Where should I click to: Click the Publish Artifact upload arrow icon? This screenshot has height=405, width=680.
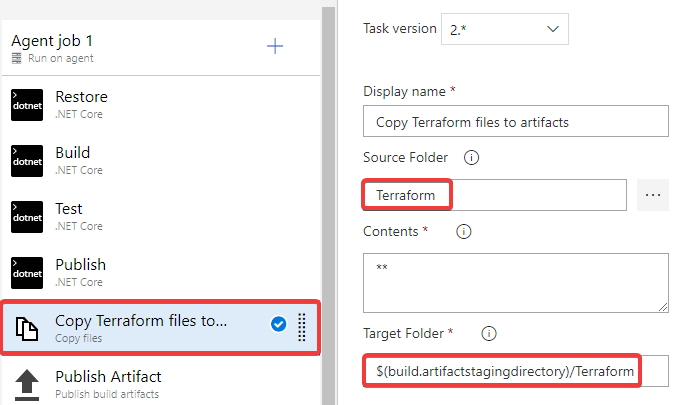point(27,385)
